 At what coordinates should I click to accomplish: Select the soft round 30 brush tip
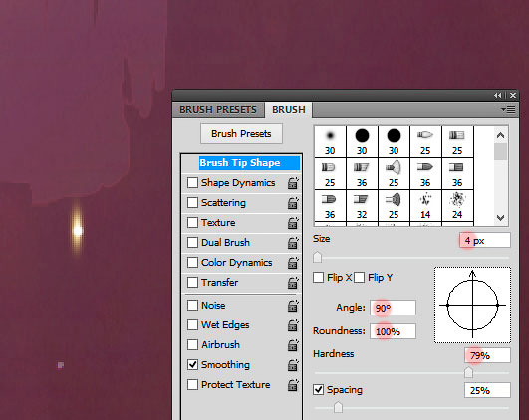pos(330,141)
